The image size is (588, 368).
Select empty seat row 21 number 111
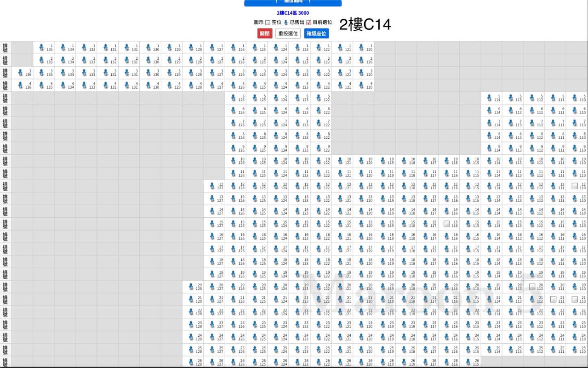pyautogui.click(x=554, y=299)
